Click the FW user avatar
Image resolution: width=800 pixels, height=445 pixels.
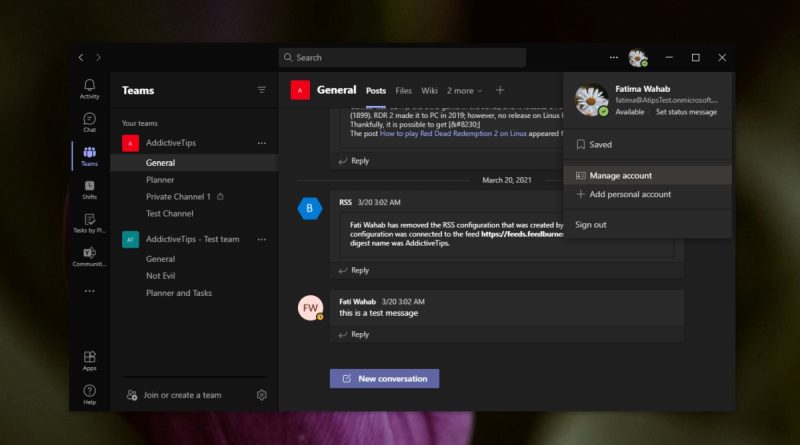(310, 308)
